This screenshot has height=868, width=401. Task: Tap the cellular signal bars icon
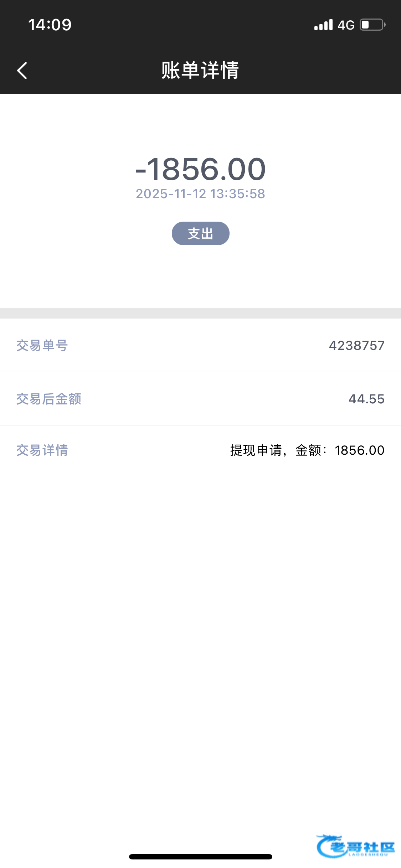(x=323, y=25)
